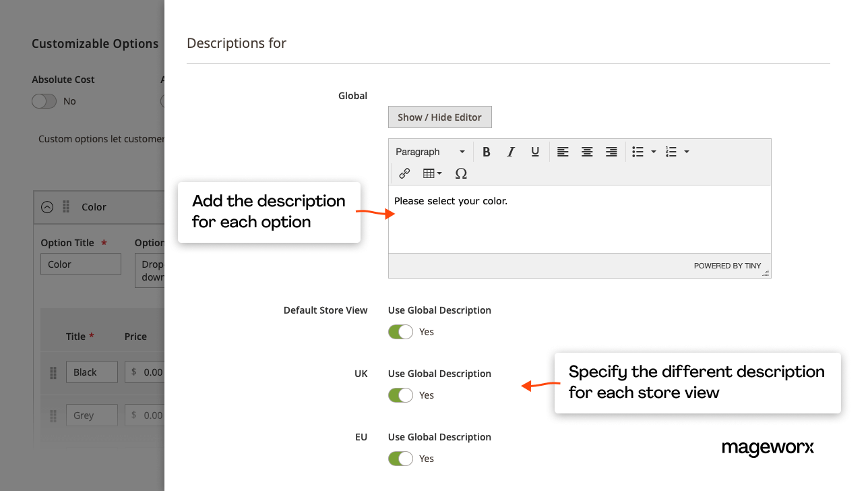Click the POWERED BY TINY link

click(x=727, y=266)
